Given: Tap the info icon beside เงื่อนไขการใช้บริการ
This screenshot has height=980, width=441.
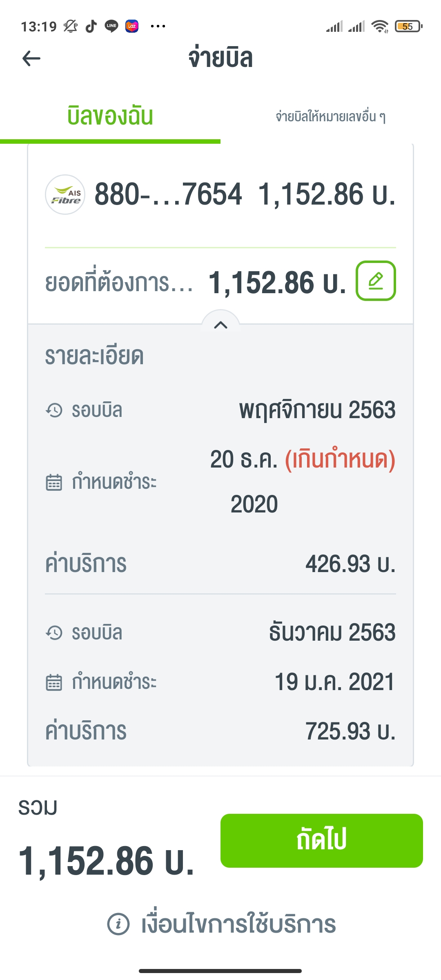Looking at the screenshot, I should pos(118,924).
